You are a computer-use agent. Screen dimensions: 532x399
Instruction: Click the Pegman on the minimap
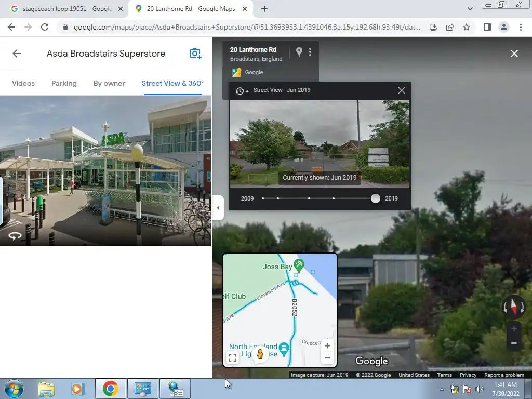click(x=260, y=354)
